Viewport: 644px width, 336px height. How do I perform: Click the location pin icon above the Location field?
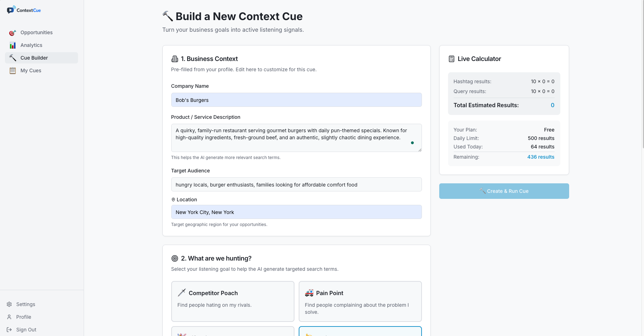173,199
